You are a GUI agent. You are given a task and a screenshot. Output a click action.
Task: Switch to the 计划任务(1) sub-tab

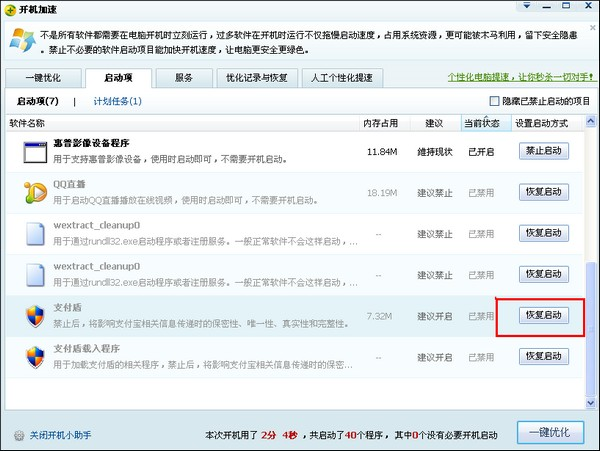click(117, 102)
